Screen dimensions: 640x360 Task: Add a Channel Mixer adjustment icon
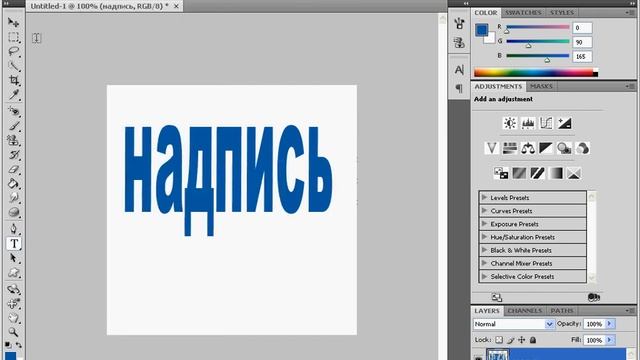(x=582, y=148)
